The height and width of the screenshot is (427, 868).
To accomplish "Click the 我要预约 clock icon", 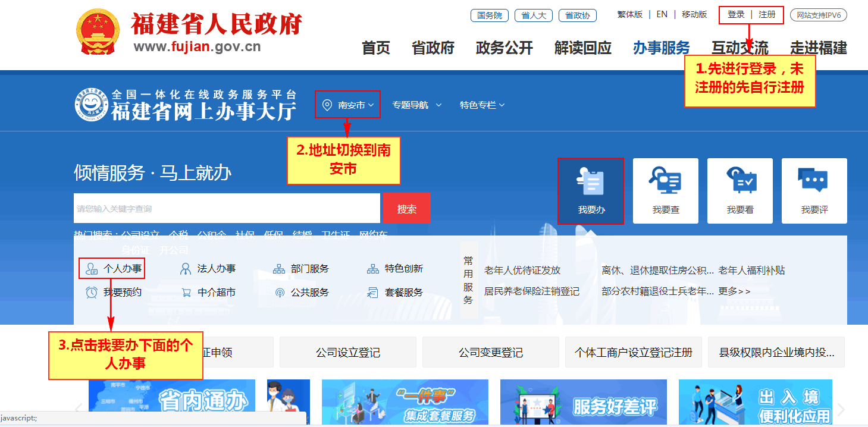I will tap(92, 293).
